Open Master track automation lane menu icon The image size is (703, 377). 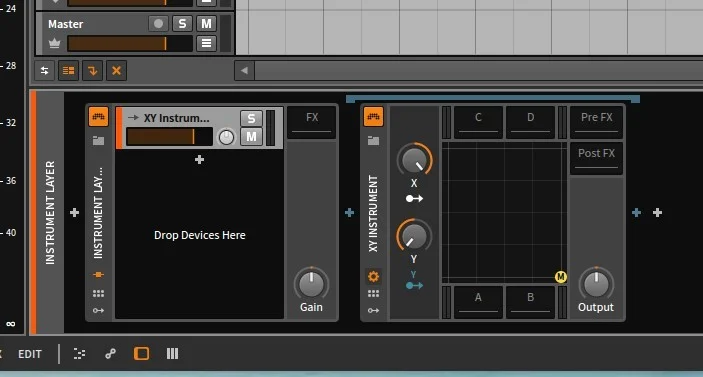point(206,43)
